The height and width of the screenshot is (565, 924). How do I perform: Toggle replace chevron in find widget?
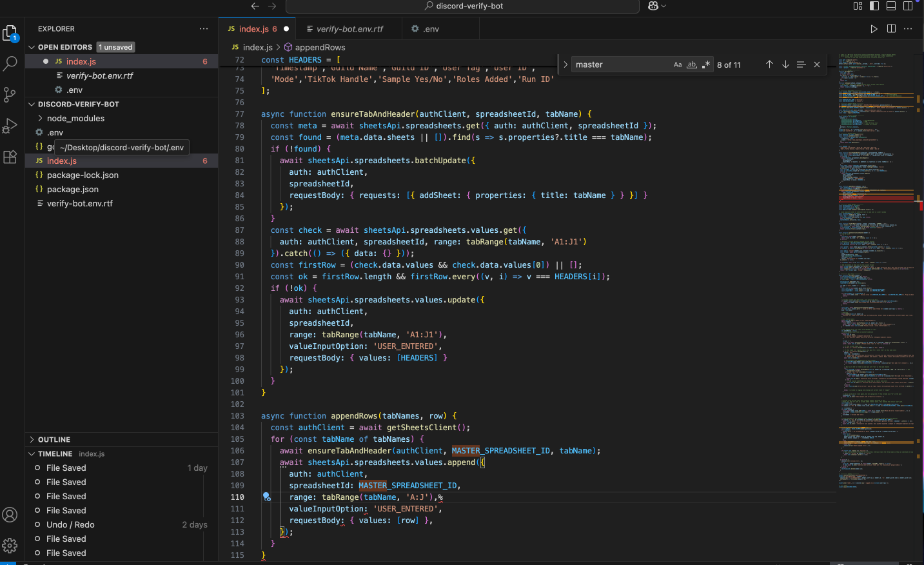tap(565, 64)
